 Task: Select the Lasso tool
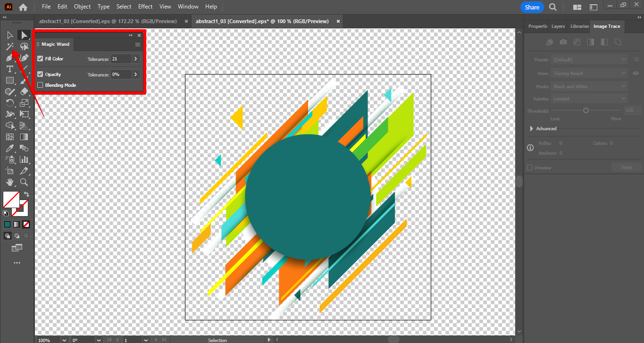click(x=24, y=46)
